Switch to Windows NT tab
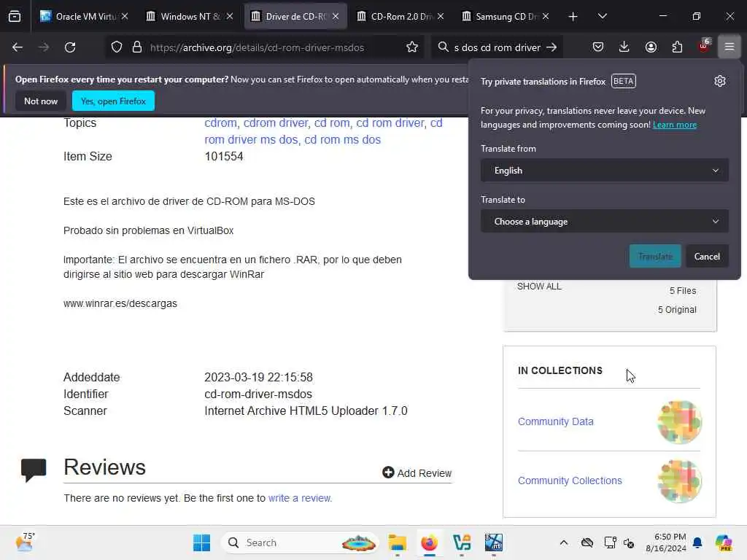 tap(189, 17)
